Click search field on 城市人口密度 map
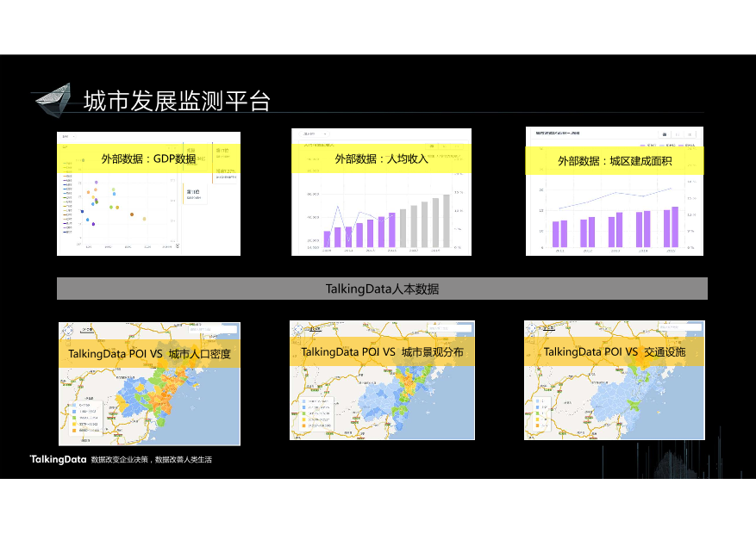The image size is (756, 534). click(x=213, y=329)
